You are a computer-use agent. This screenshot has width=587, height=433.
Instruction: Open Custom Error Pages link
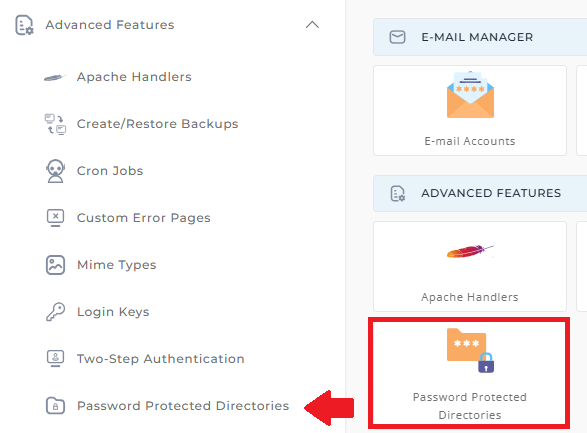tap(143, 218)
